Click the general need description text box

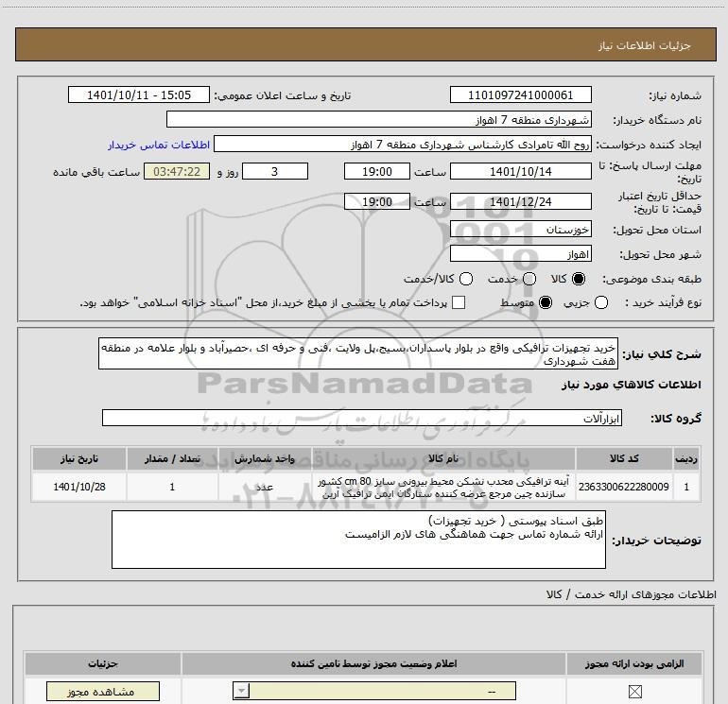[358, 354]
